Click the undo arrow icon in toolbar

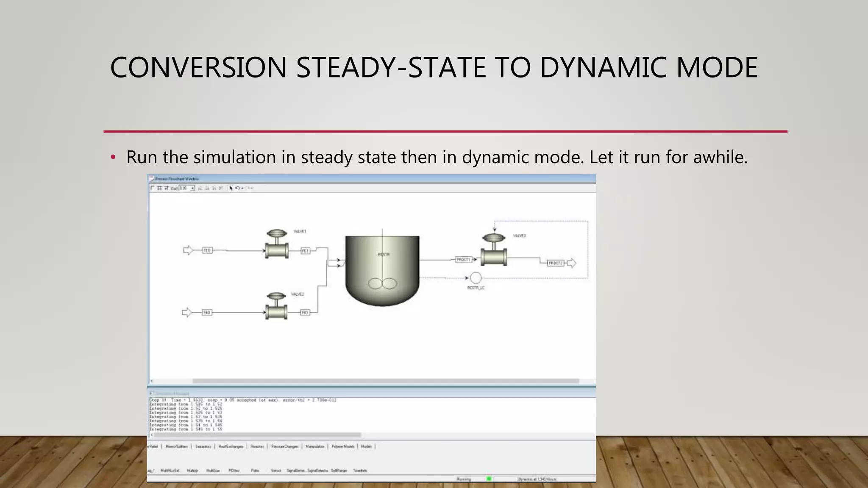pyautogui.click(x=237, y=188)
